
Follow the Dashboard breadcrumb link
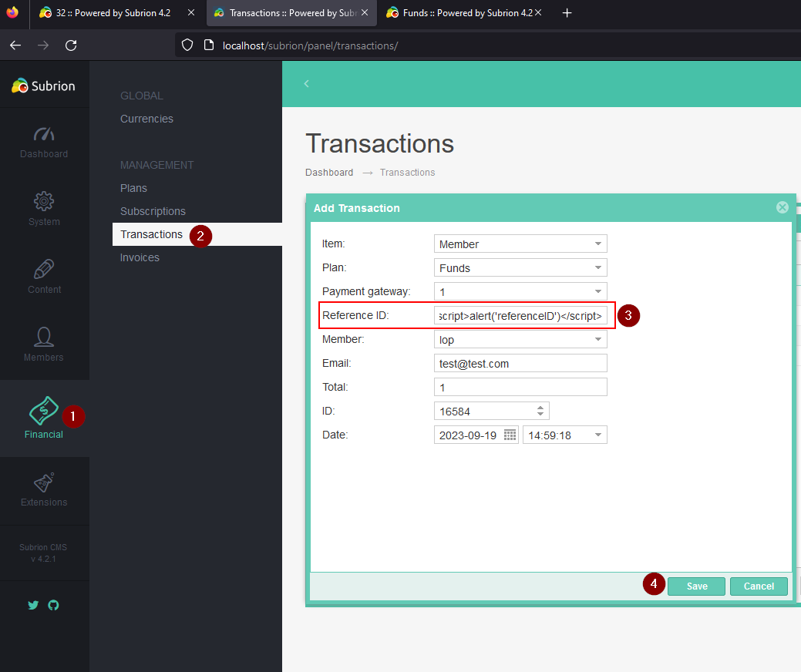pos(329,172)
